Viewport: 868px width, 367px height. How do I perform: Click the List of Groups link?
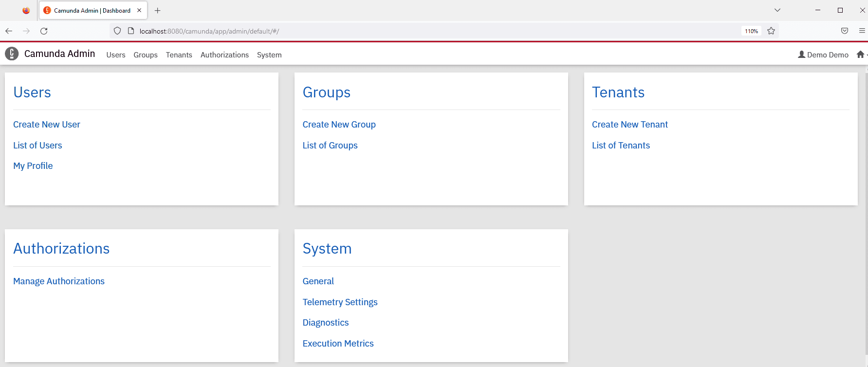[x=330, y=146]
